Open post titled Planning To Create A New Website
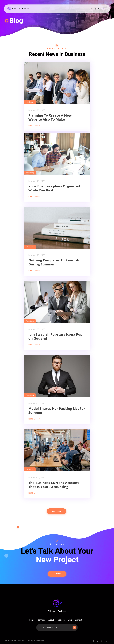 click(x=50, y=117)
